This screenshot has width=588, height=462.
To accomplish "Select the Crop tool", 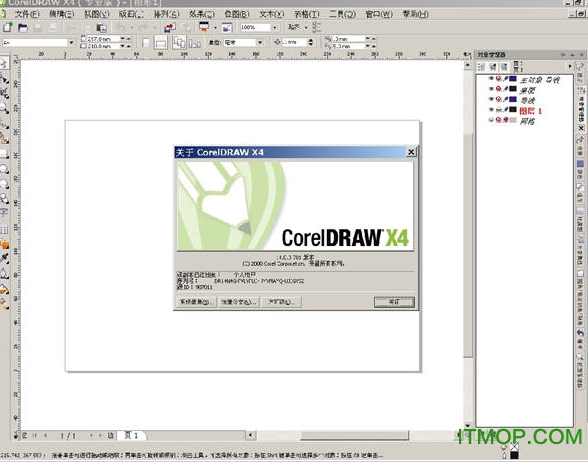I will [4, 93].
